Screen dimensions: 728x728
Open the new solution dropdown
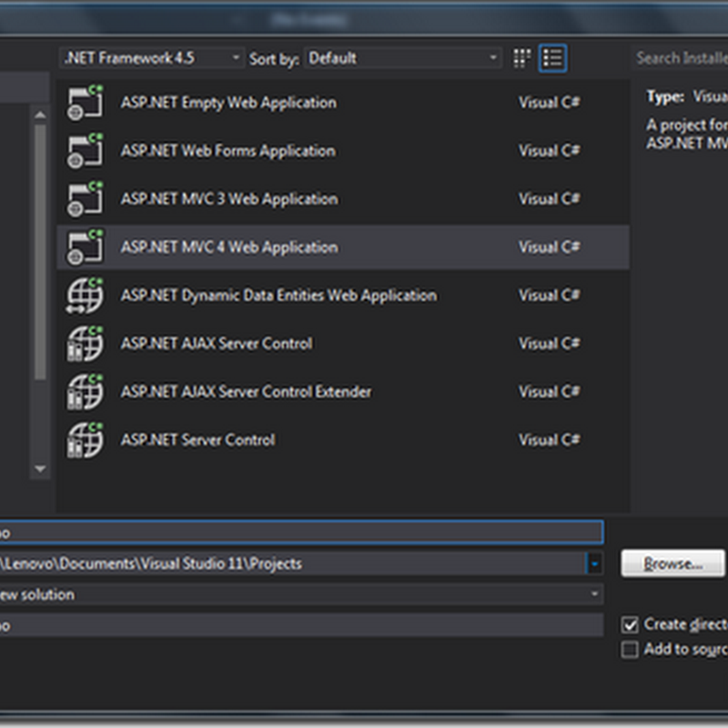click(594, 594)
